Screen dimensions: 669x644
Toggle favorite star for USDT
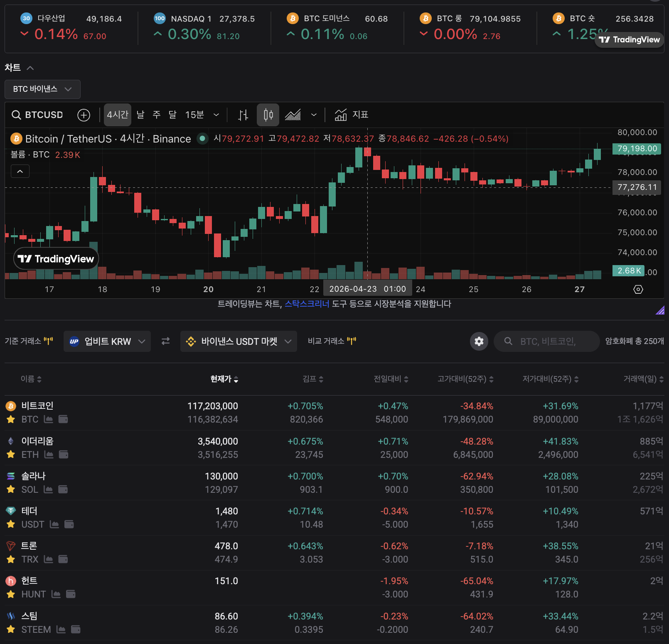[11, 524]
